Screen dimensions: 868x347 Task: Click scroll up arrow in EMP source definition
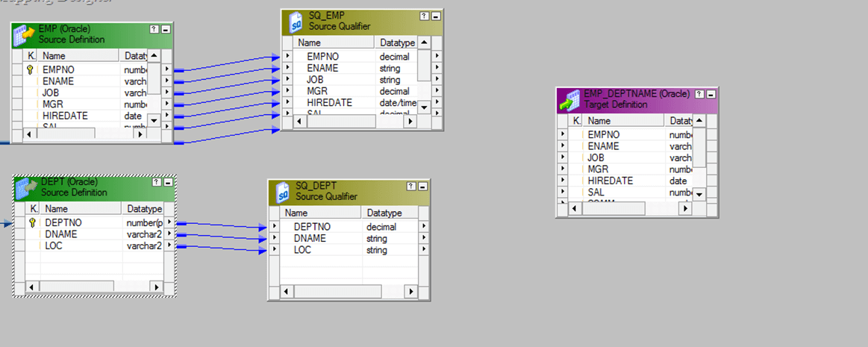(154, 55)
